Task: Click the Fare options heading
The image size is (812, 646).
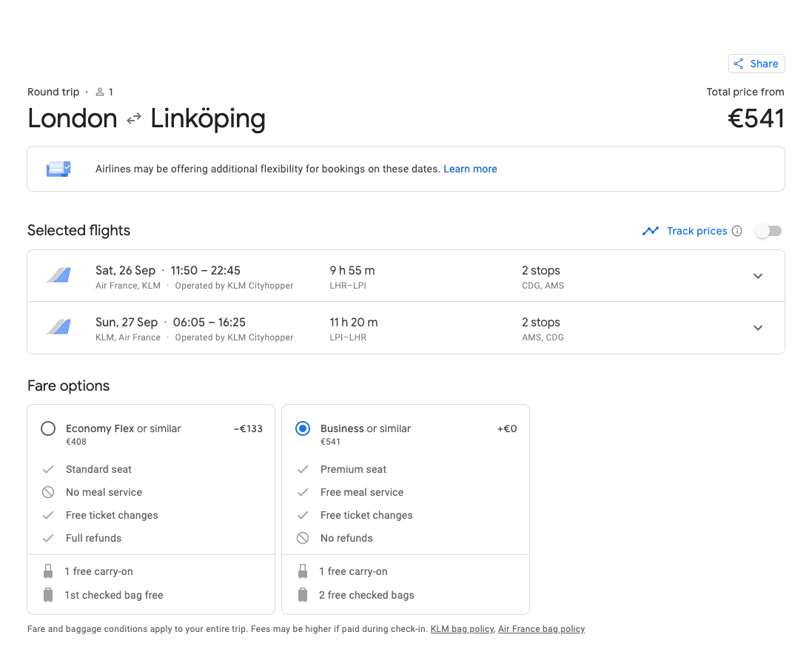Action: tap(68, 386)
